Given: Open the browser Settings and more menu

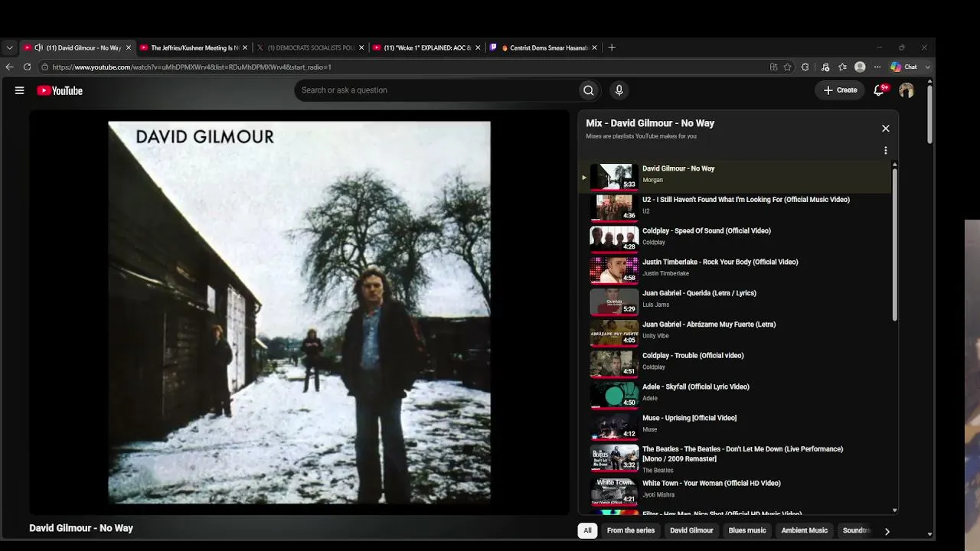Looking at the screenshot, I should click(877, 67).
